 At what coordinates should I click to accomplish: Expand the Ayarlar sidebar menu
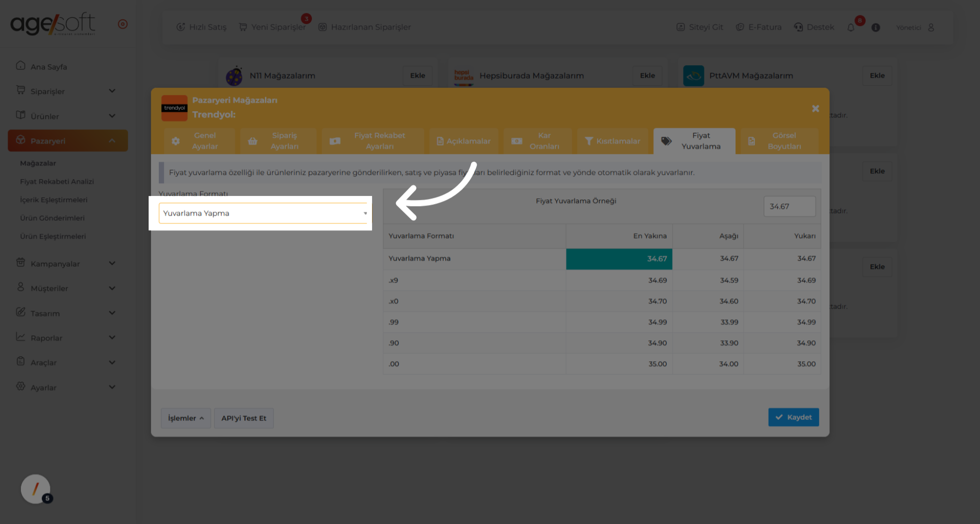click(x=67, y=387)
